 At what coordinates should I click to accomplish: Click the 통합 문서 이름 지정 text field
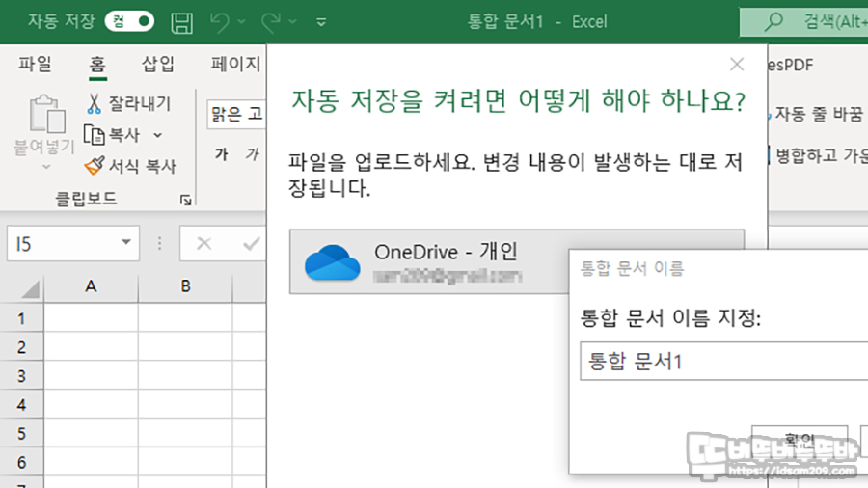tap(724, 362)
